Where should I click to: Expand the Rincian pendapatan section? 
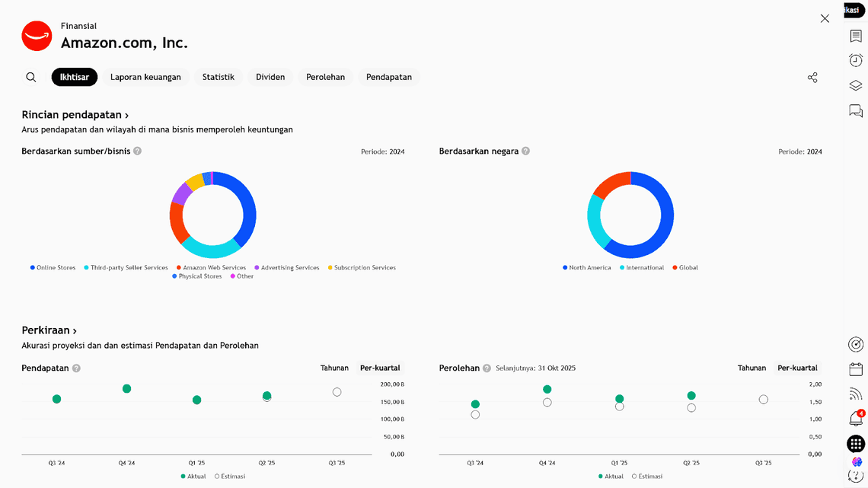pyautogui.click(x=75, y=115)
